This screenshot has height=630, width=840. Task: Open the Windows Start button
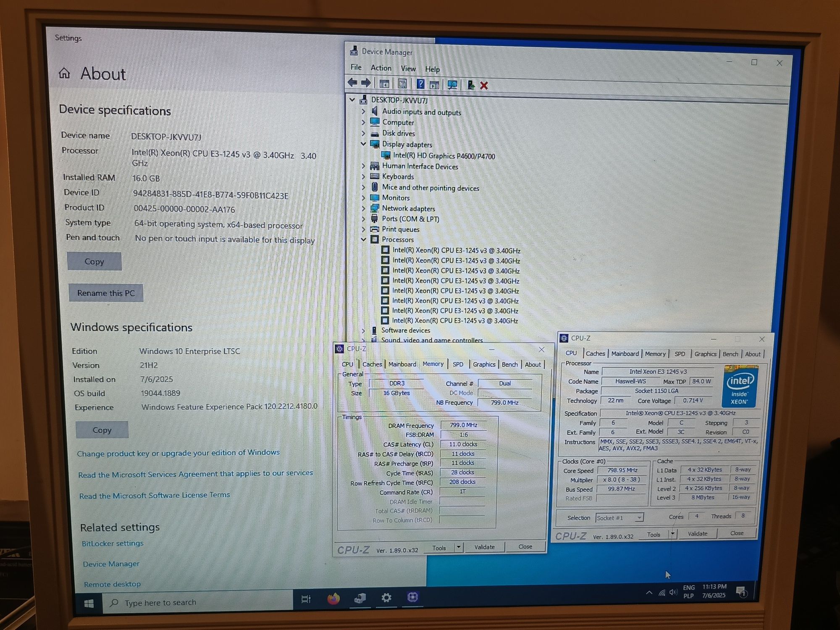click(x=89, y=604)
